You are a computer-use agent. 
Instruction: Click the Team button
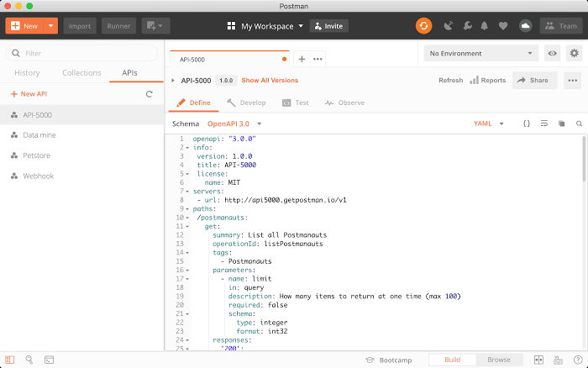pos(561,26)
